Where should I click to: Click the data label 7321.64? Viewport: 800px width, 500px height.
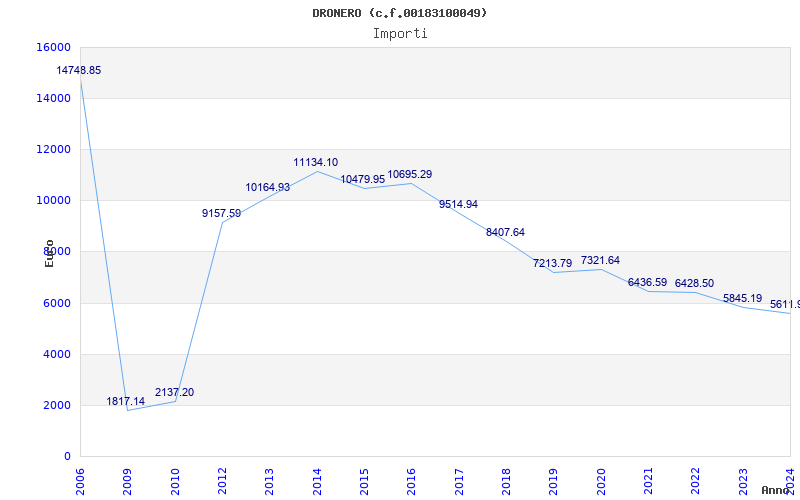(x=601, y=260)
